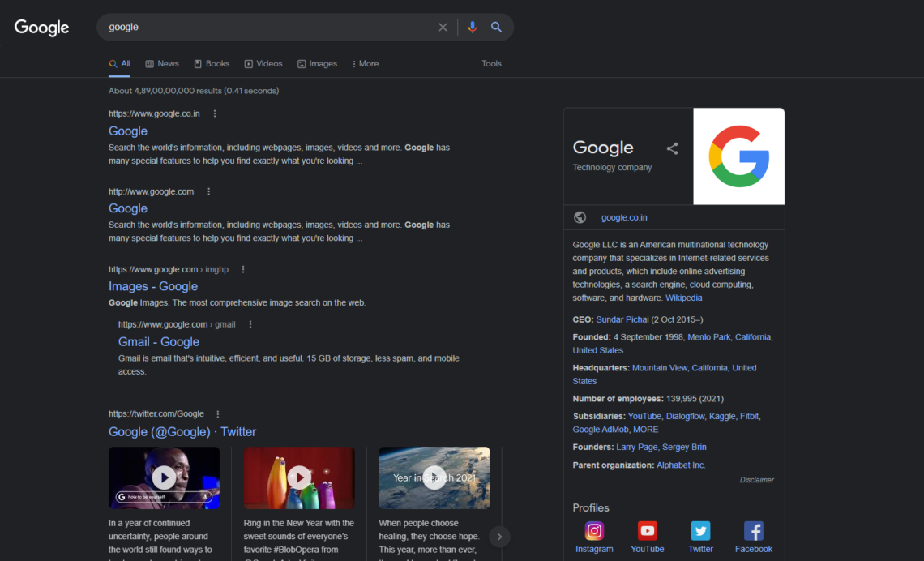Switch to the News tab
Screen dimensions: 924x561
(x=162, y=64)
